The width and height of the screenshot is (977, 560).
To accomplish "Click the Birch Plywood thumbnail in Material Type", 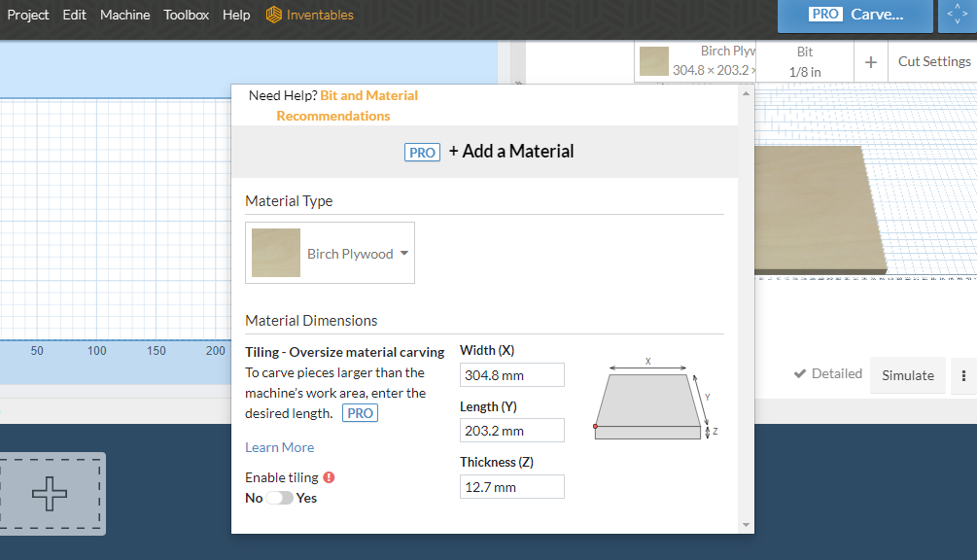I will [275, 252].
